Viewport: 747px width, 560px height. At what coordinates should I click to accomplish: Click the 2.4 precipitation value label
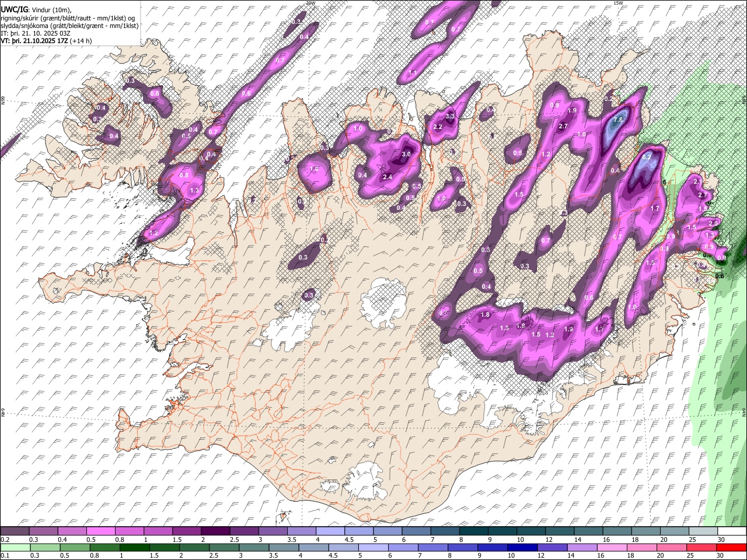coord(387,177)
